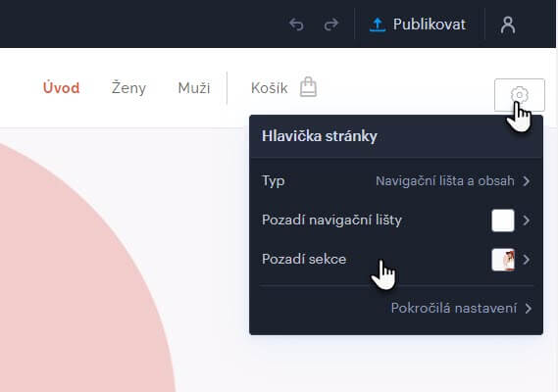Open Navigační lišta a obsah selection
Viewport: 558px width, 392px height.
tap(445, 181)
